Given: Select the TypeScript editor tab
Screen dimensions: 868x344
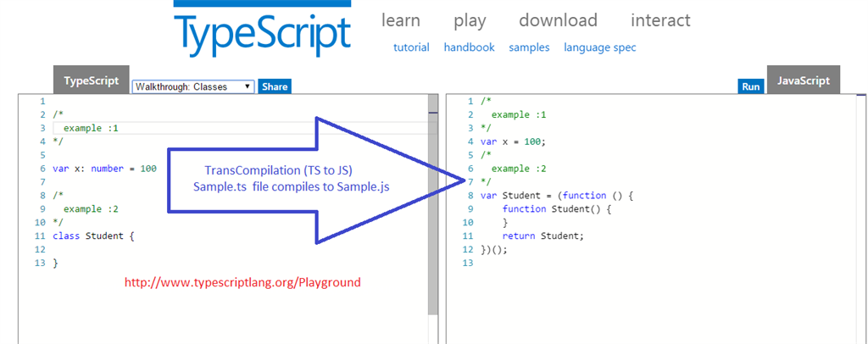Looking at the screenshot, I should 92,80.
